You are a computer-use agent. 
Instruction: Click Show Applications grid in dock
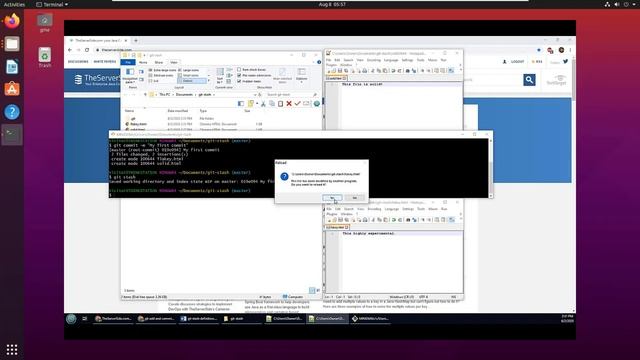coord(12,349)
